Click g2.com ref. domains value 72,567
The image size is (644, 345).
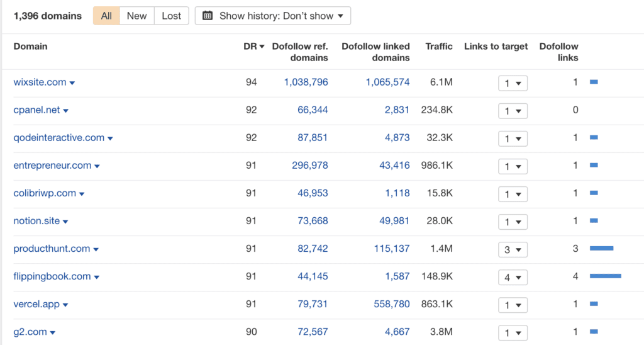pyautogui.click(x=313, y=332)
